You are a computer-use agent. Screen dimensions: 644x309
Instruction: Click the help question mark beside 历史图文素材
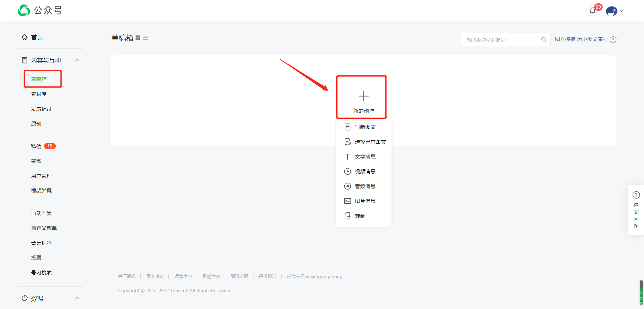(613, 40)
